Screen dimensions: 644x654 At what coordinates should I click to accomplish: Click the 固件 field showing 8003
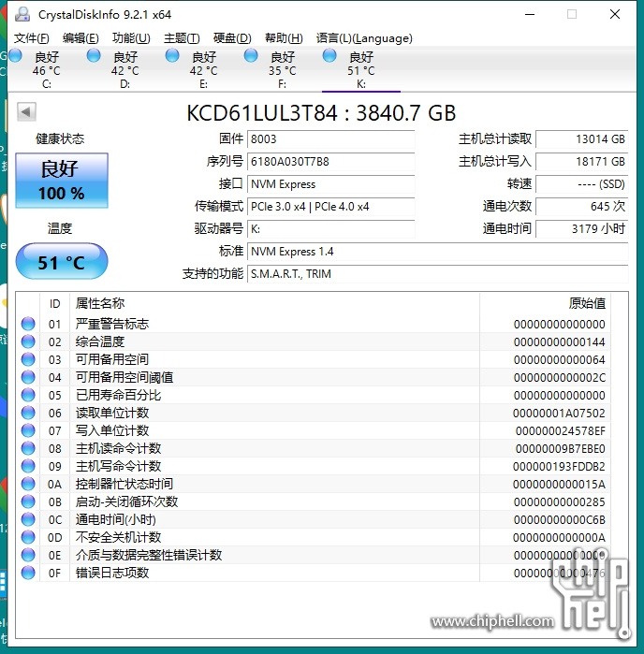331,138
